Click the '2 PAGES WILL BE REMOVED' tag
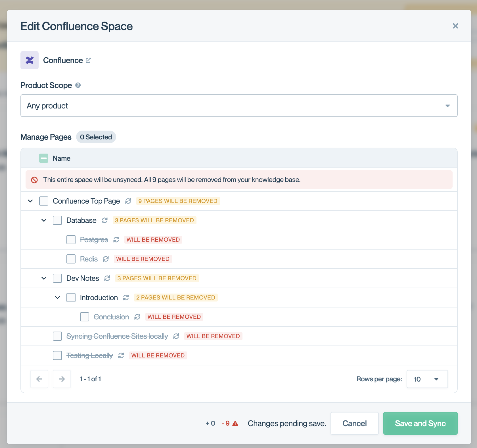 (176, 298)
